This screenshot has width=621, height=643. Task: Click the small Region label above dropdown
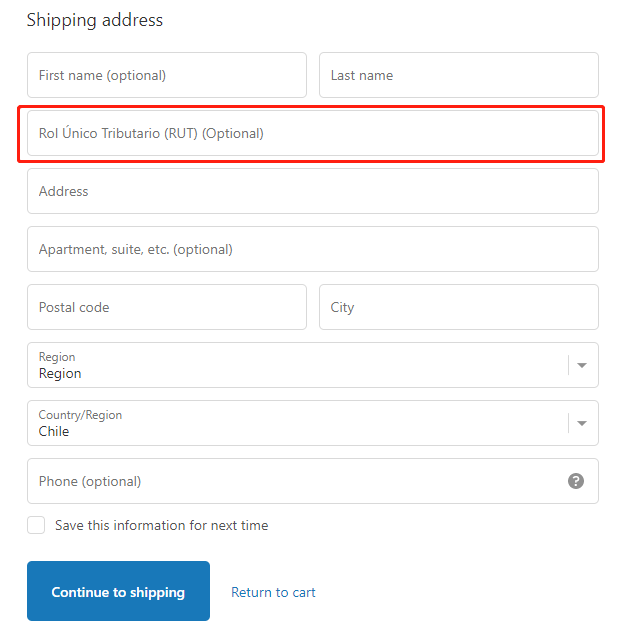[57, 357]
